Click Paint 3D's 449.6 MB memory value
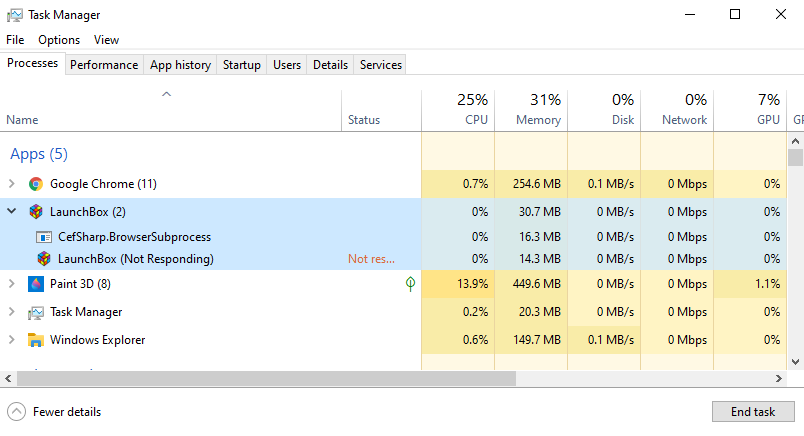Viewport: 804px width, 436px height. 537,284
